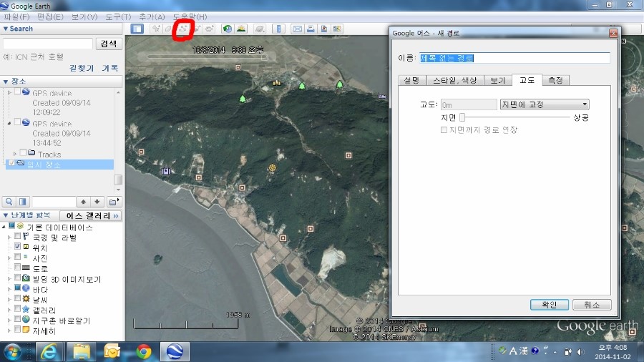Click the 지면-상공 altitude slider handle
The width and height of the screenshot is (644, 362).
pyautogui.click(x=462, y=117)
